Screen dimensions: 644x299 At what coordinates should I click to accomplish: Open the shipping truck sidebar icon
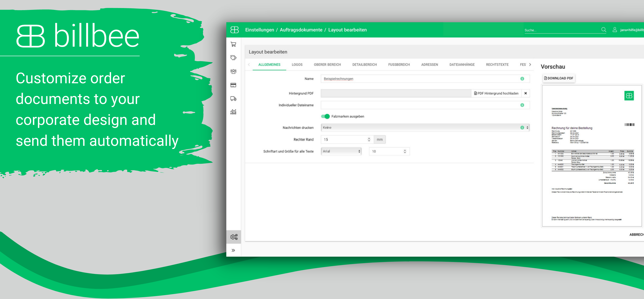click(x=233, y=98)
